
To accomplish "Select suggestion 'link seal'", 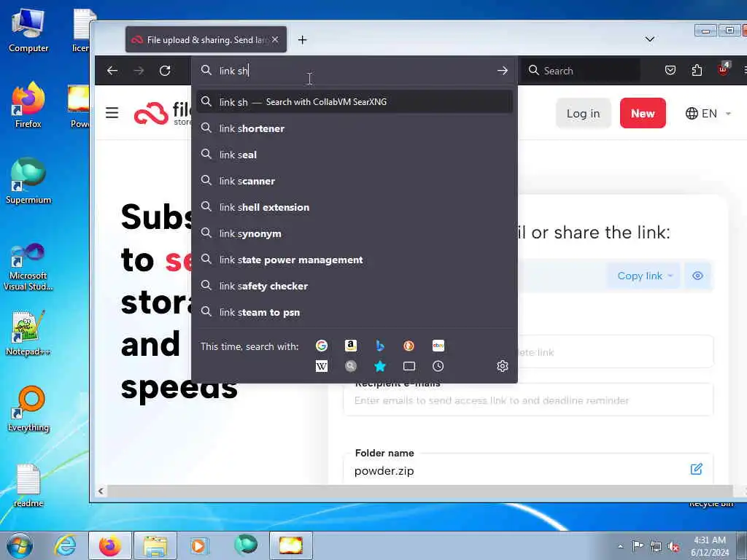I will (x=355, y=155).
